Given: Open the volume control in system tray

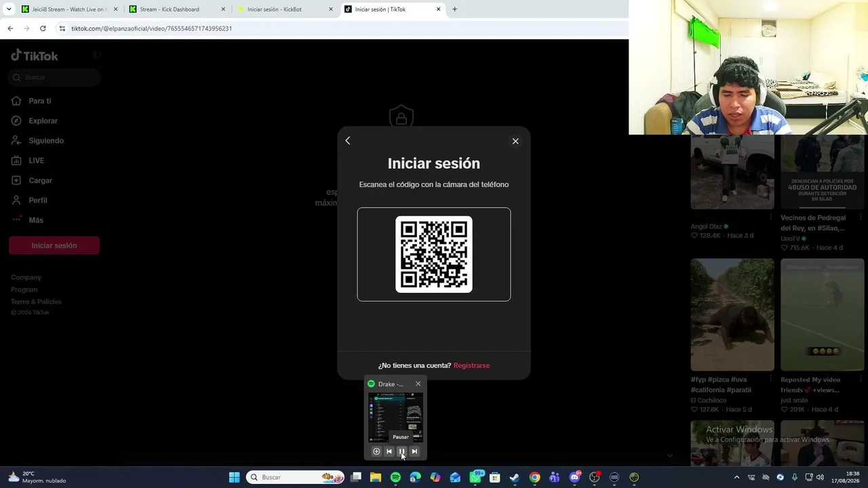Looking at the screenshot, I should click(820, 477).
